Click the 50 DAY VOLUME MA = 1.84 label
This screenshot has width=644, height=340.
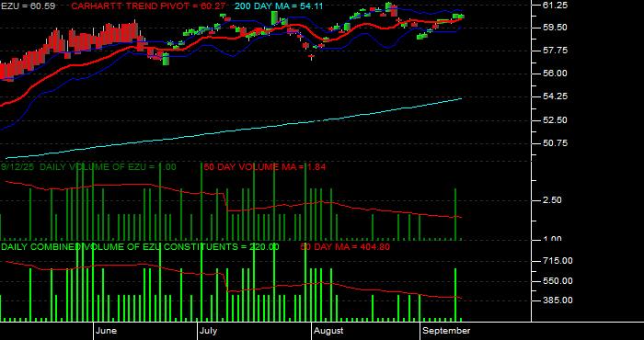pyautogui.click(x=265, y=167)
